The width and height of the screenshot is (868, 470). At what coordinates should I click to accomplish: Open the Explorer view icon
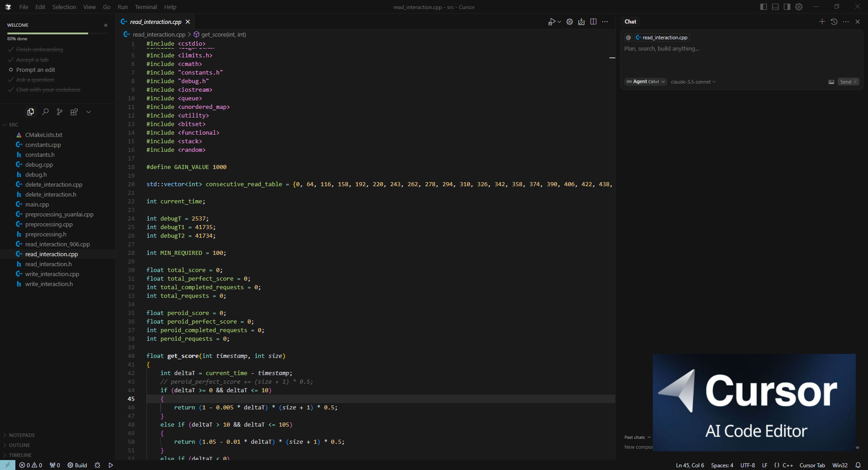click(x=31, y=112)
